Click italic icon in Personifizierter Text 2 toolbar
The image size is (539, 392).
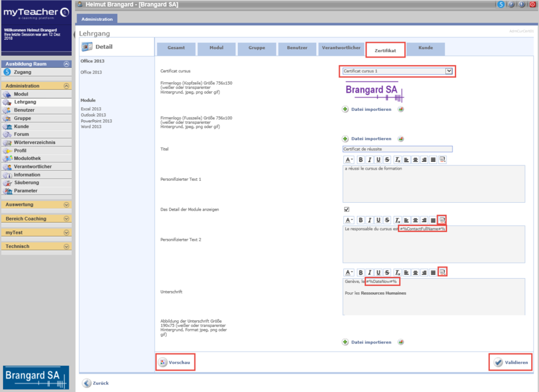(370, 220)
